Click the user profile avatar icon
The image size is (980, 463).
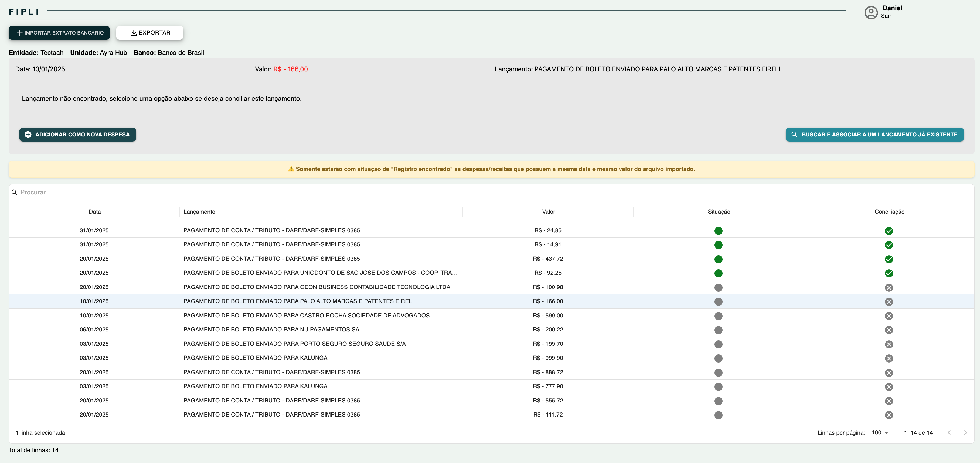click(x=871, y=13)
